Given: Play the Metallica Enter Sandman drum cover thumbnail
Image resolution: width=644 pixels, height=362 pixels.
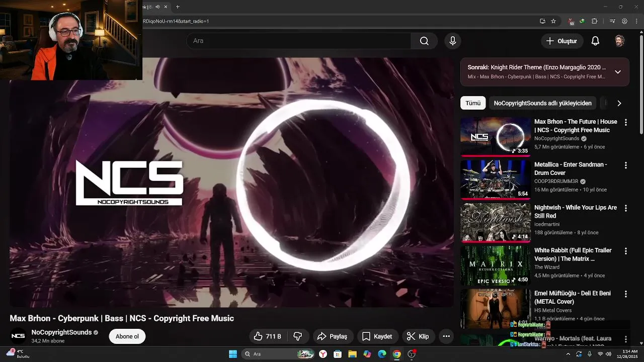Looking at the screenshot, I should pyautogui.click(x=496, y=179).
